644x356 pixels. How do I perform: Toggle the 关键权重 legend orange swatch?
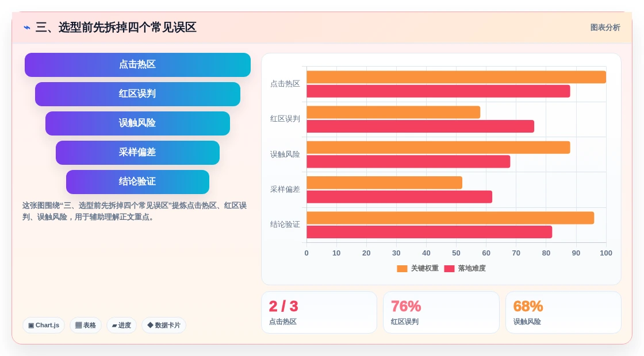tap(402, 269)
